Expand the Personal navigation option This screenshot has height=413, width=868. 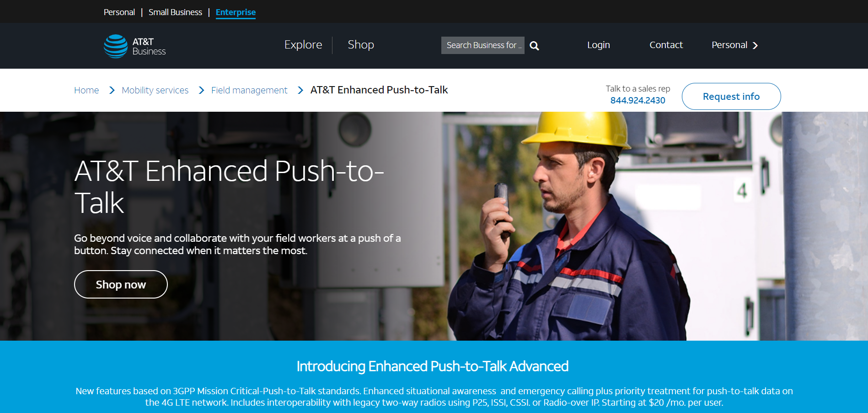(x=735, y=45)
